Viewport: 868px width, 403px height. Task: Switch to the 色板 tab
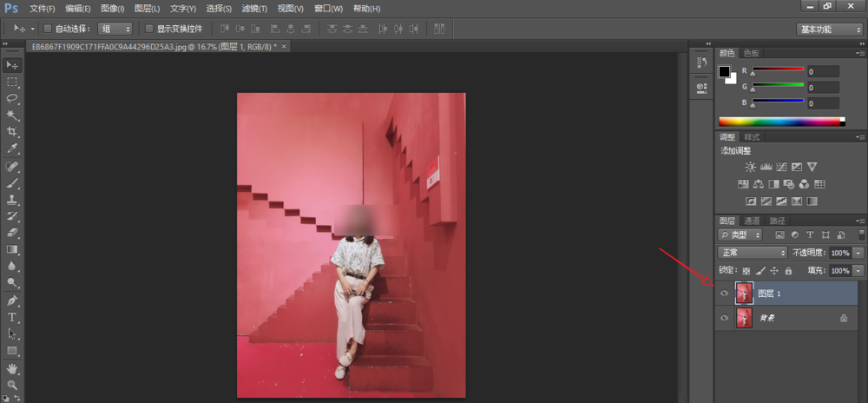click(x=750, y=53)
